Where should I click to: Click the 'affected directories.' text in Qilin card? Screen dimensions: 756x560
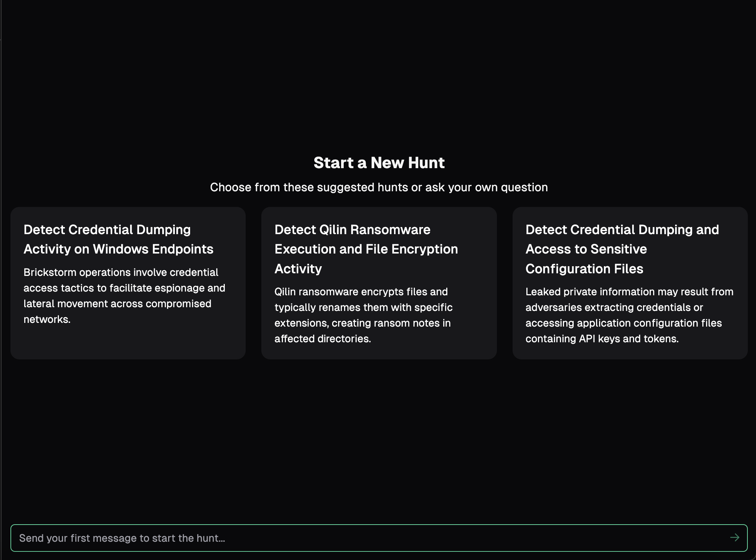[x=322, y=339]
